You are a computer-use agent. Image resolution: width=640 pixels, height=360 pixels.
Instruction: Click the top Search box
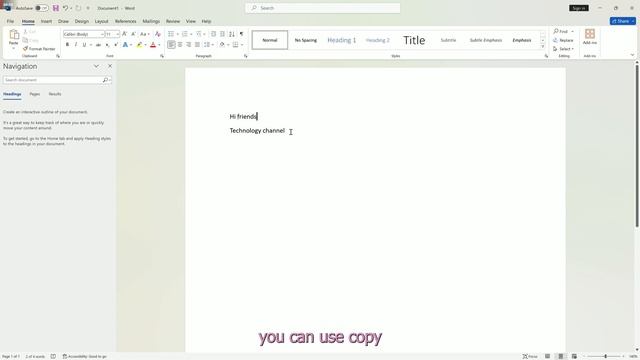(322, 8)
